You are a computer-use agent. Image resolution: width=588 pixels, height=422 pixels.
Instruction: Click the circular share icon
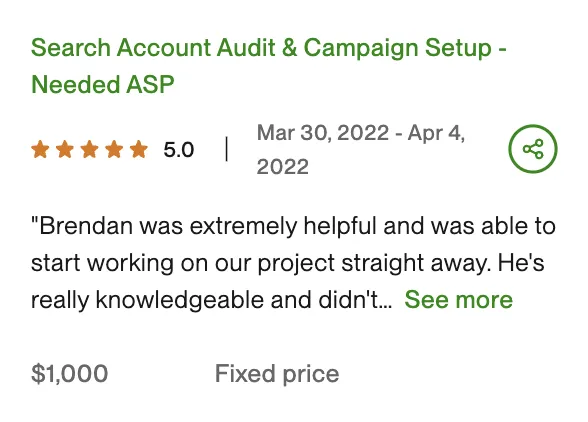(x=532, y=149)
